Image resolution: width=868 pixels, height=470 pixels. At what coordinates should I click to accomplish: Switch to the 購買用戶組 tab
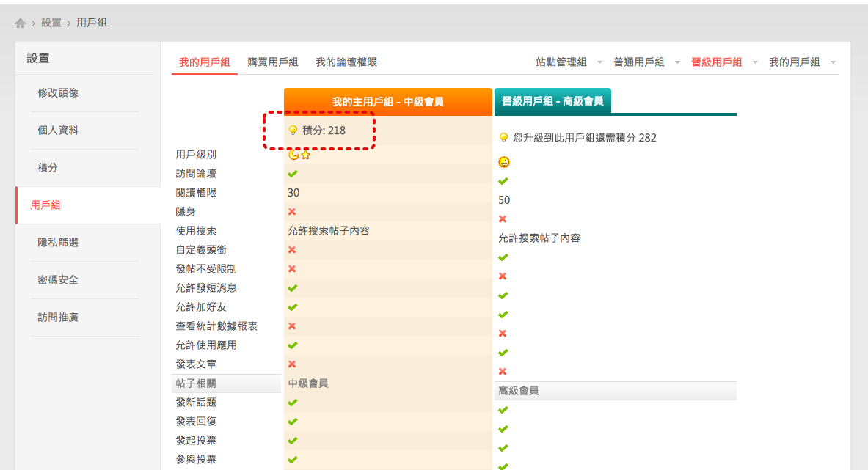pyautogui.click(x=273, y=62)
